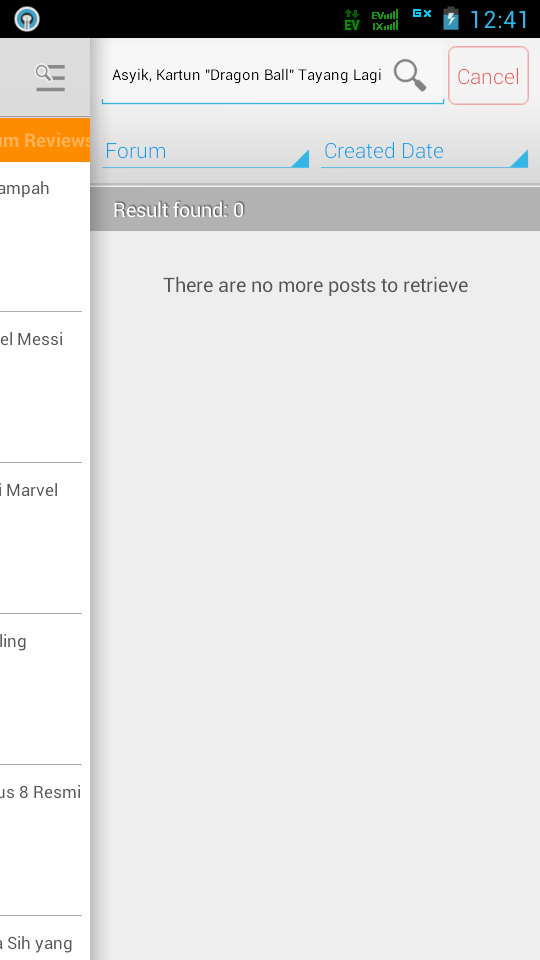Open the Messi thread in sidebar list
Viewport: 540px width, 960px height.
[x=40, y=387]
